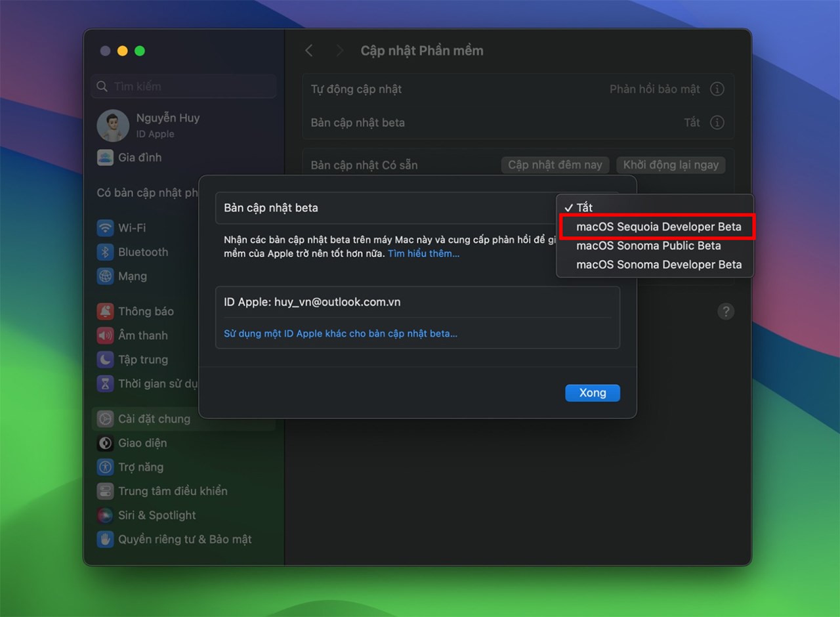
Task: Open Thông báo notifications bell icon
Action: (x=105, y=311)
